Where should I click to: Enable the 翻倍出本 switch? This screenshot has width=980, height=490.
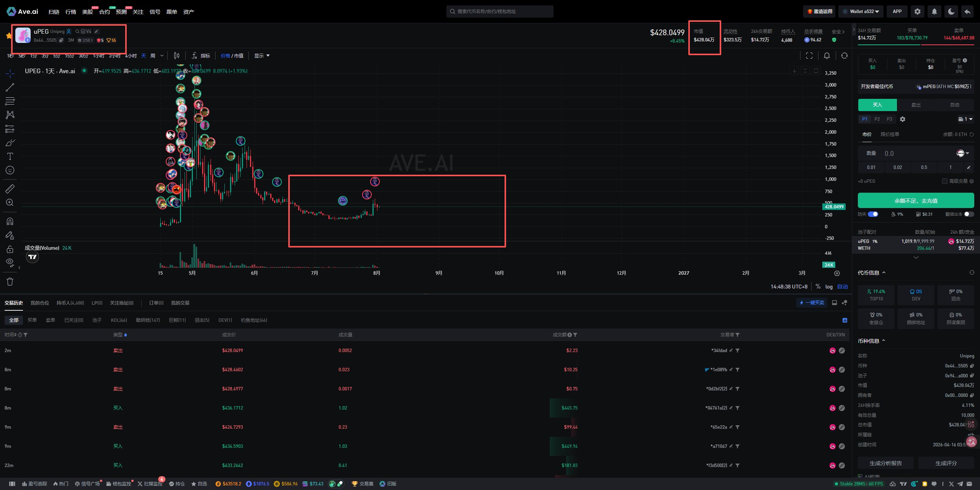[969, 214]
